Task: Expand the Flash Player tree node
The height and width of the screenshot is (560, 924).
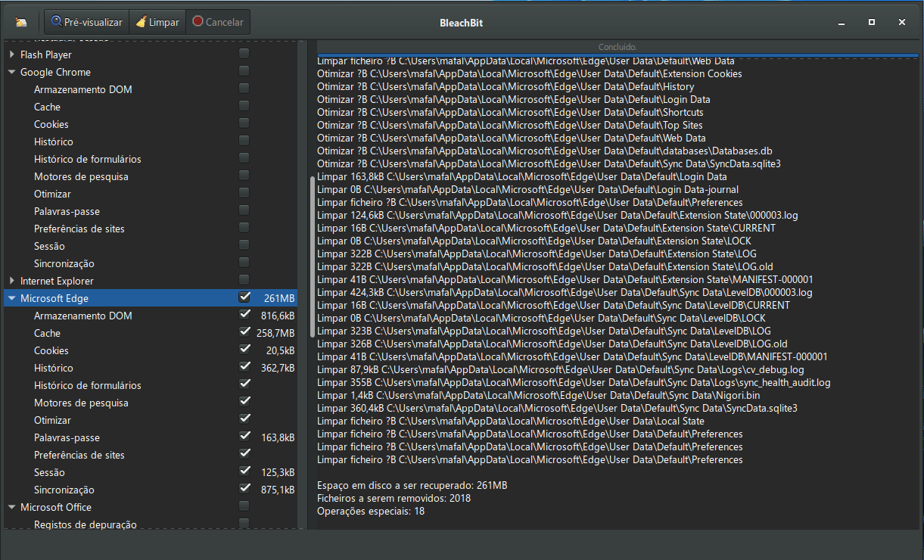Action: point(12,54)
